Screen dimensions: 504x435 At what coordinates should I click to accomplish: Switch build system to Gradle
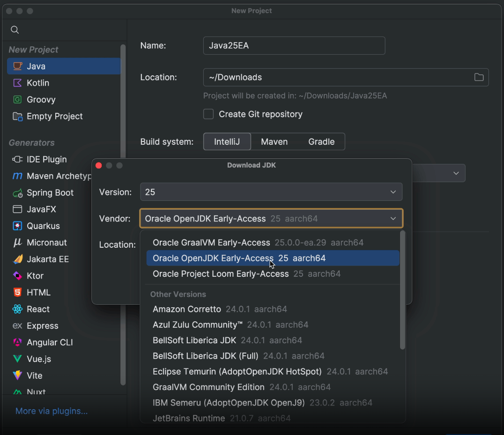322,141
